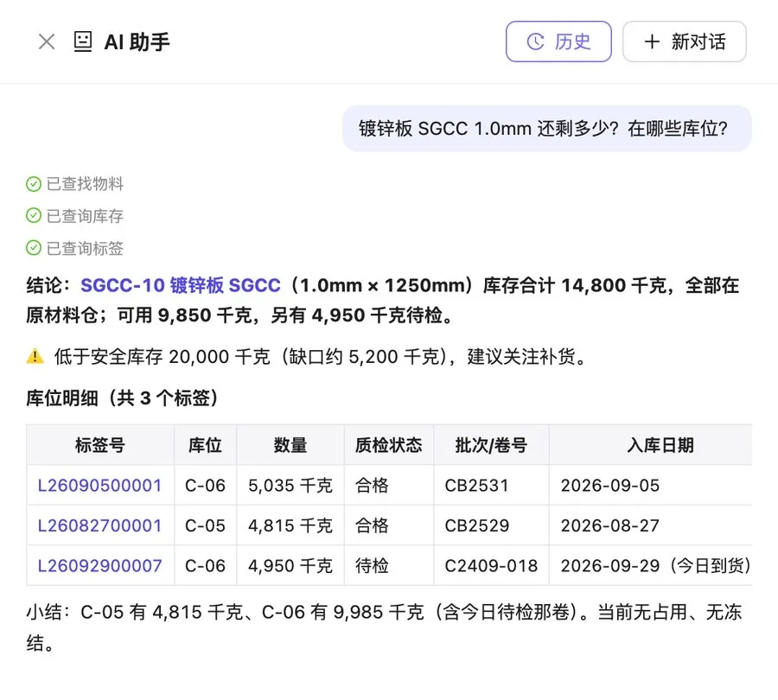The image size is (778, 700).
Task: Click the C-05 location cell
Action: 205,525
